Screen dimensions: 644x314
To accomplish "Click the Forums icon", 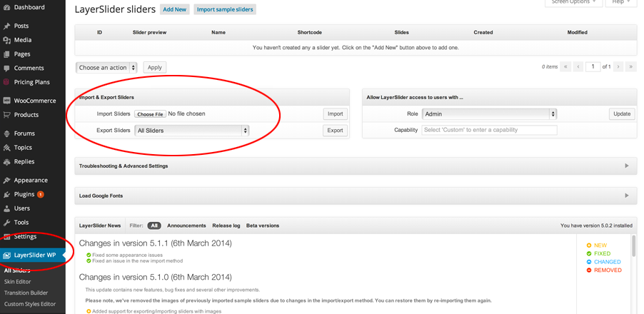I will coord(6,133).
